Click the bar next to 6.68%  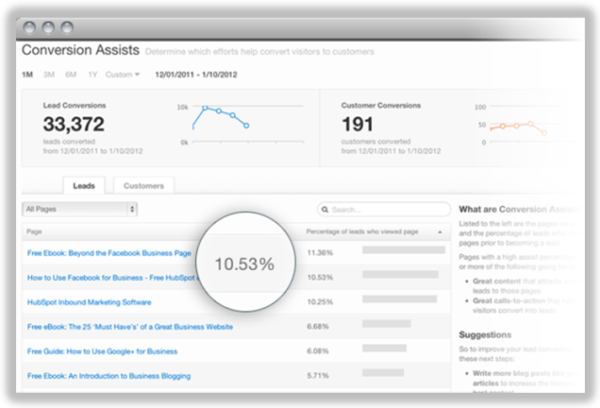[386, 323]
